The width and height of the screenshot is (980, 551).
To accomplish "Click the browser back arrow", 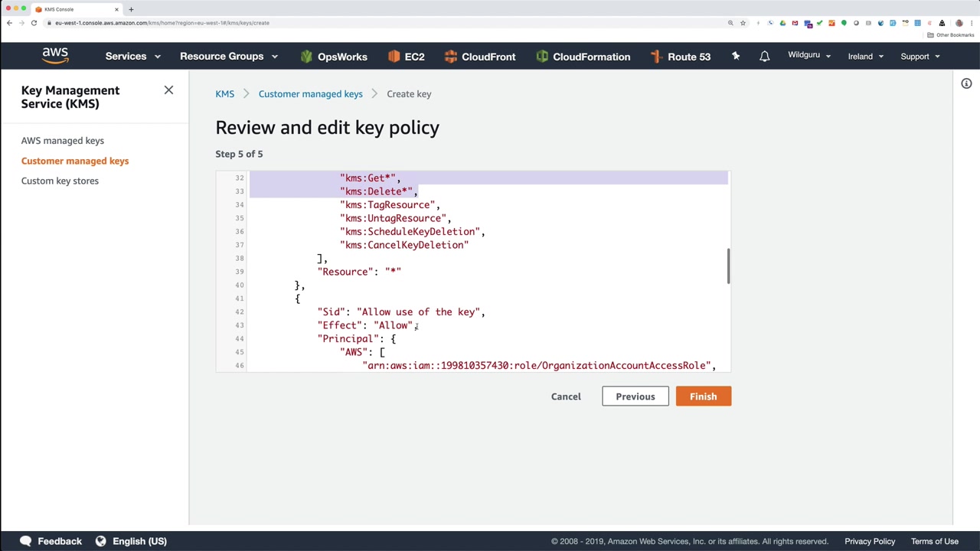I will [x=9, y=23].
